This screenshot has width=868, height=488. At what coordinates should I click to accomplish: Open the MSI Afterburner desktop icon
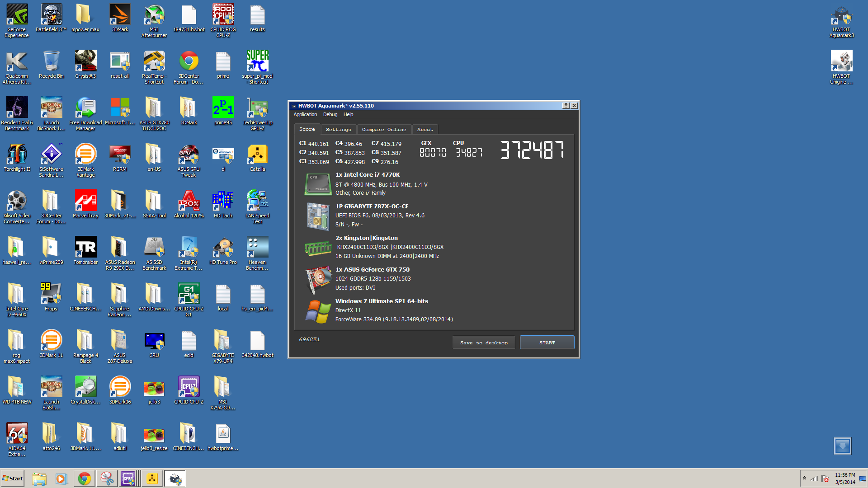coord(154,20)
